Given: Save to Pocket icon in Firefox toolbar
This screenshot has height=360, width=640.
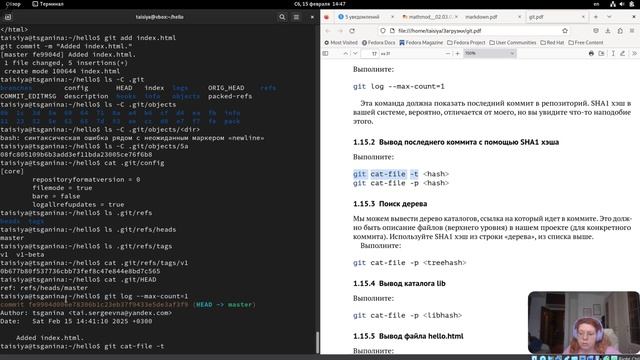Looking at the screenshot, I should pyautogui.click(x=596, y=31).
